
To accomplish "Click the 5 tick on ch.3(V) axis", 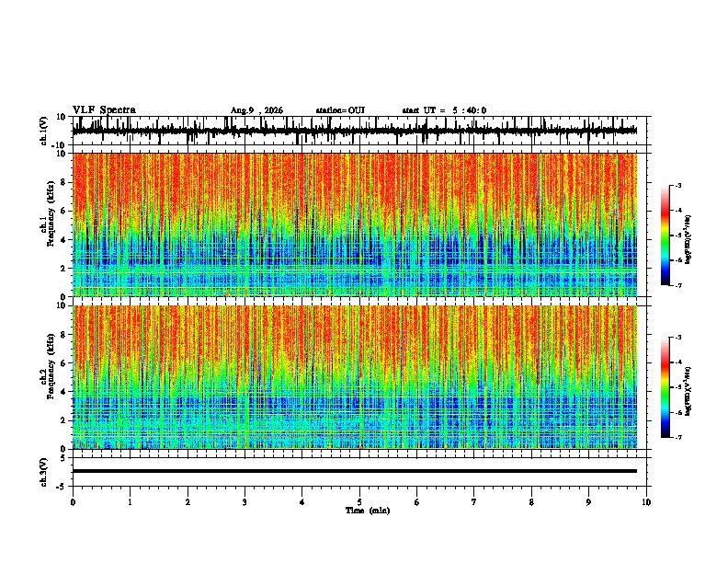I will 63,457.
